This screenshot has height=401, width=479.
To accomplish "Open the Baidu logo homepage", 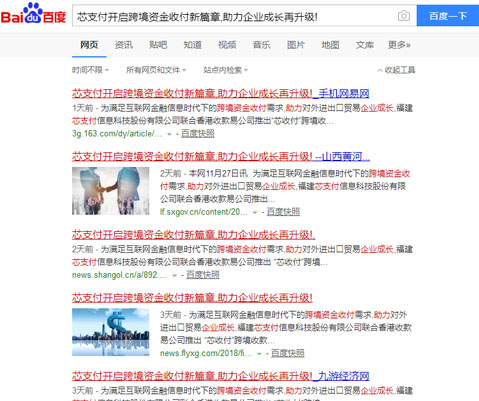I will [33, 14].
